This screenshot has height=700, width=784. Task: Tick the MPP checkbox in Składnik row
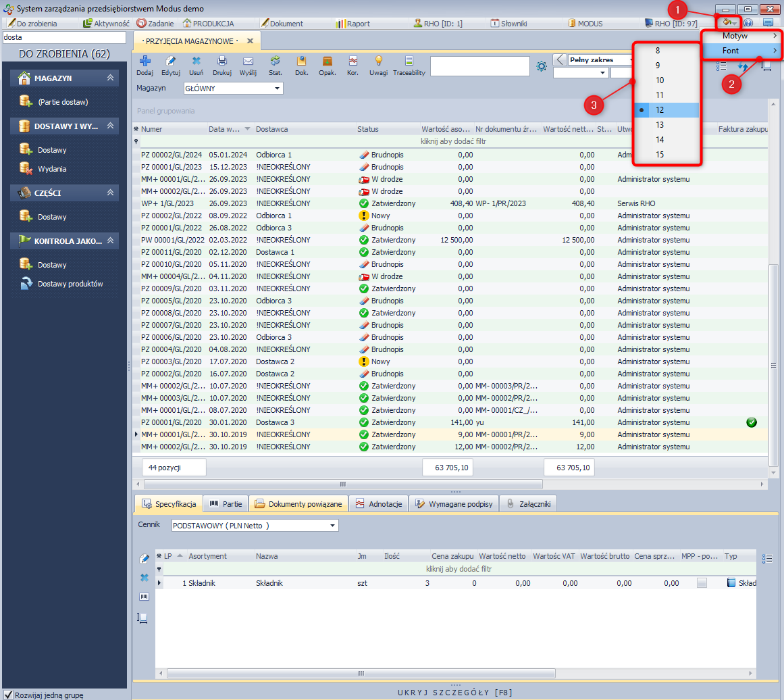tap(702, 583)
